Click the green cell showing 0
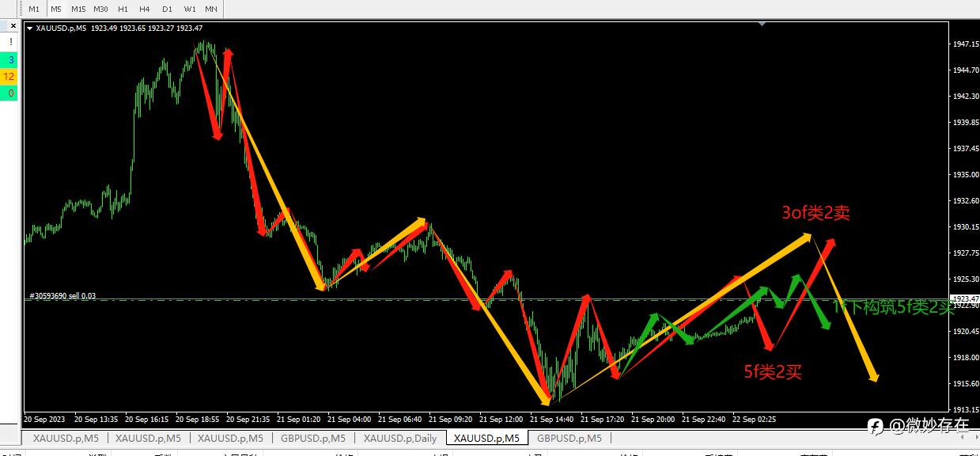Image resolution: width=980 pixels, height=456 pixels. click(x=9, y=93)
